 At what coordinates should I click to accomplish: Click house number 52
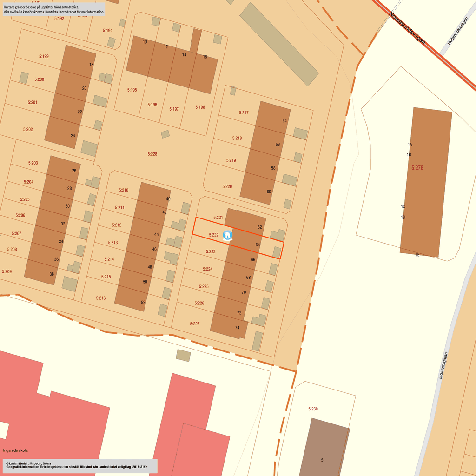coord(143,302)
